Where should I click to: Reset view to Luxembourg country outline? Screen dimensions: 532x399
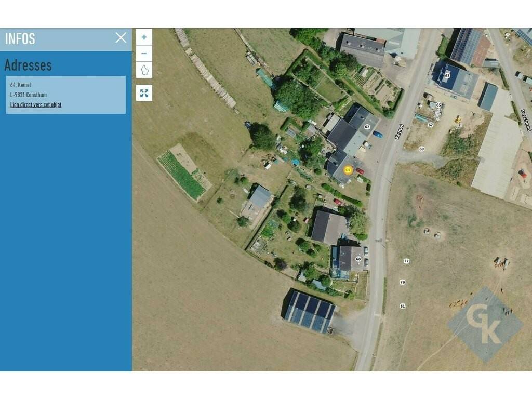click(144, 70)
